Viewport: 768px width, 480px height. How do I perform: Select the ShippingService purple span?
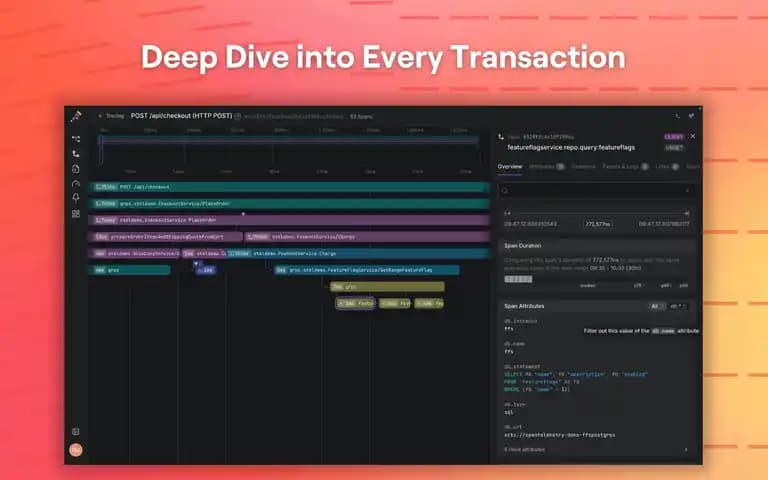[x=135, y=254]
